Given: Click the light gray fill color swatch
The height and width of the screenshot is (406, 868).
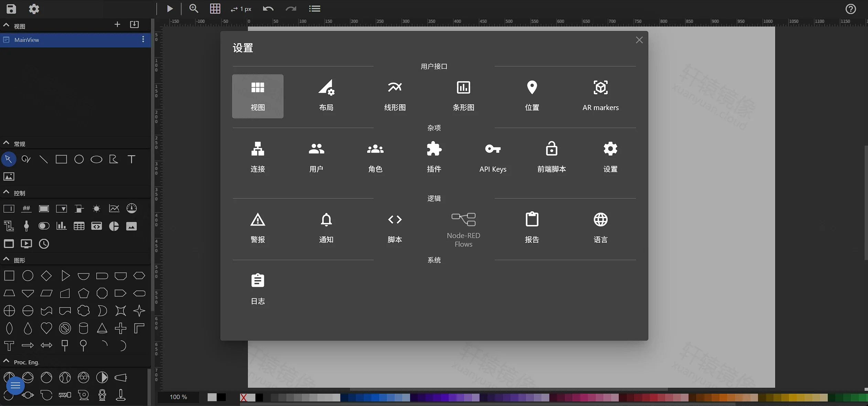Looking at the screenshot, I should click(212, 397).
